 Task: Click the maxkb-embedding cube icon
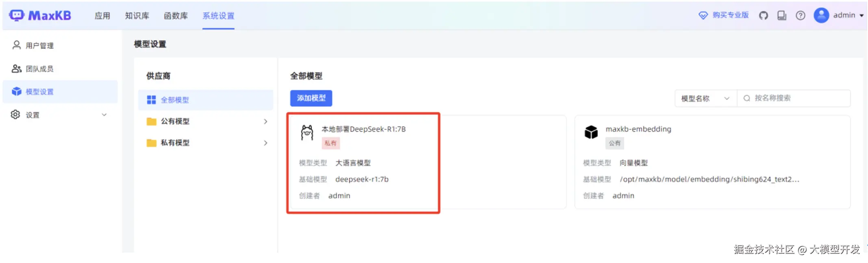(591, 132)
